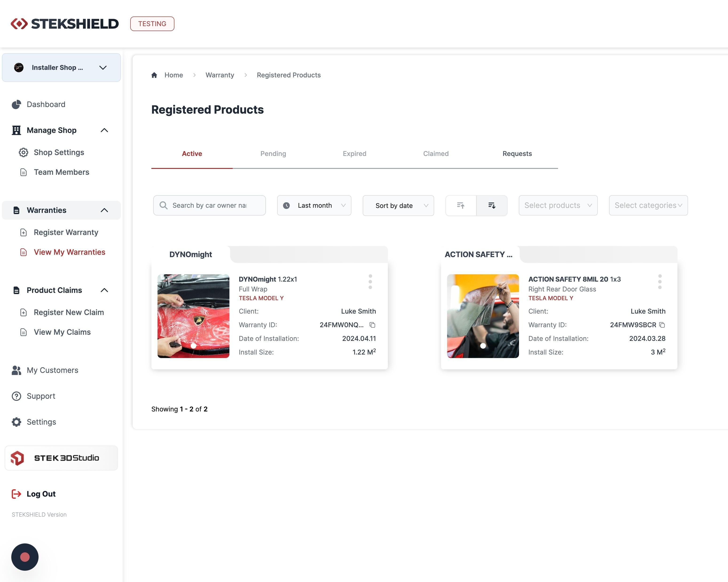Click the Home breadcrumb icon
Screen dimensions: 728x582
(x=154, y=75)
